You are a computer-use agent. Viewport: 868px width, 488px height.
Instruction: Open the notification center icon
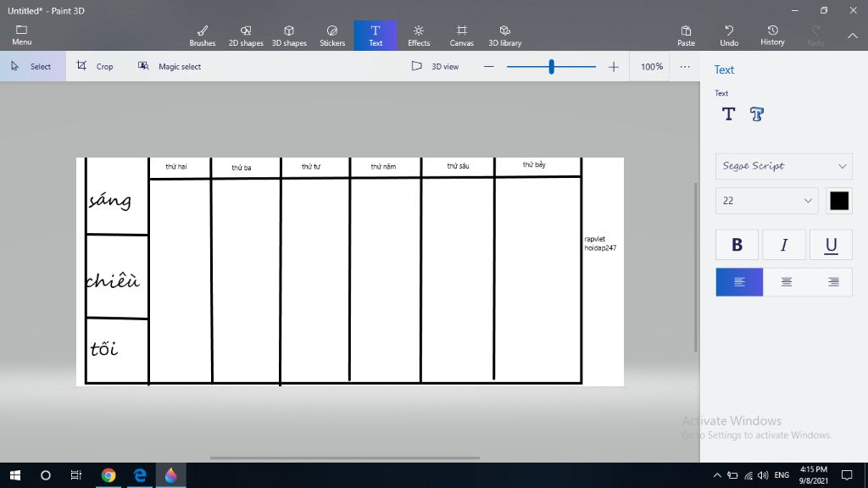tap(847, 475)
